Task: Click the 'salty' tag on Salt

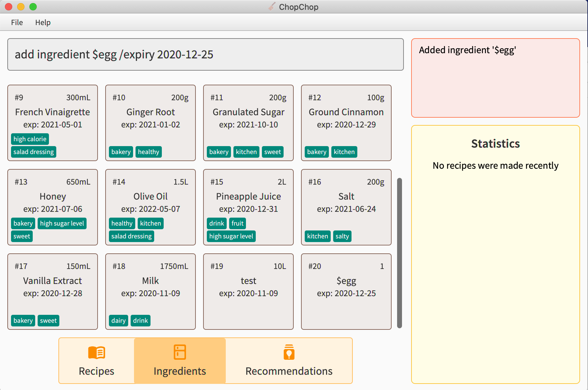Action: click(342, 236)
